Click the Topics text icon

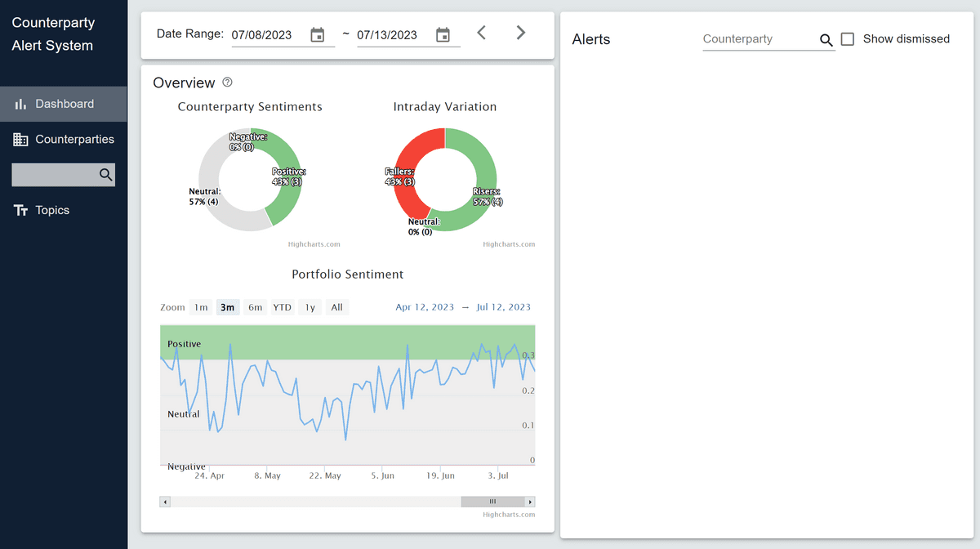point(21,211)
